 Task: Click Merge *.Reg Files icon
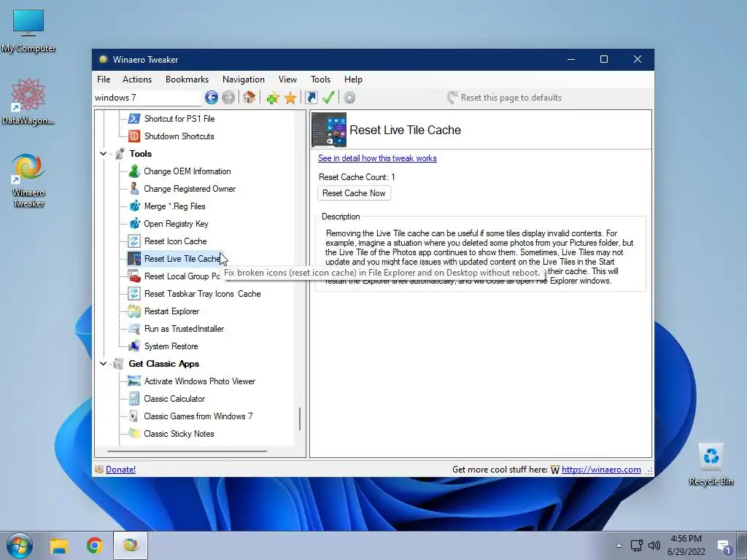pos(134,206)
